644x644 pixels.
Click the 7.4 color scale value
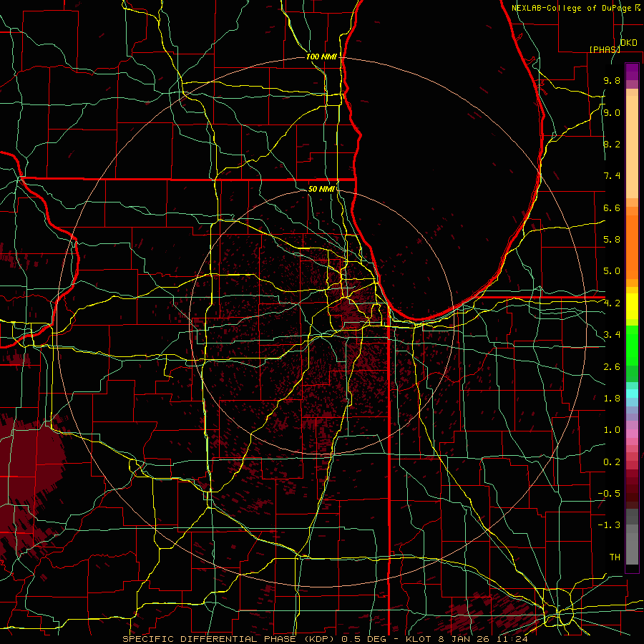[612, 176]
